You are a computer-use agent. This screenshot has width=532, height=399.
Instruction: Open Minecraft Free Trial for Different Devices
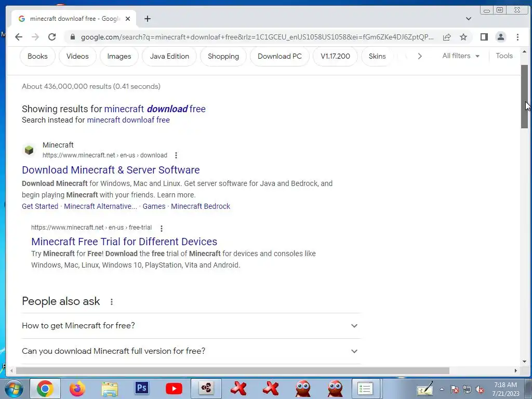[124, 242]
